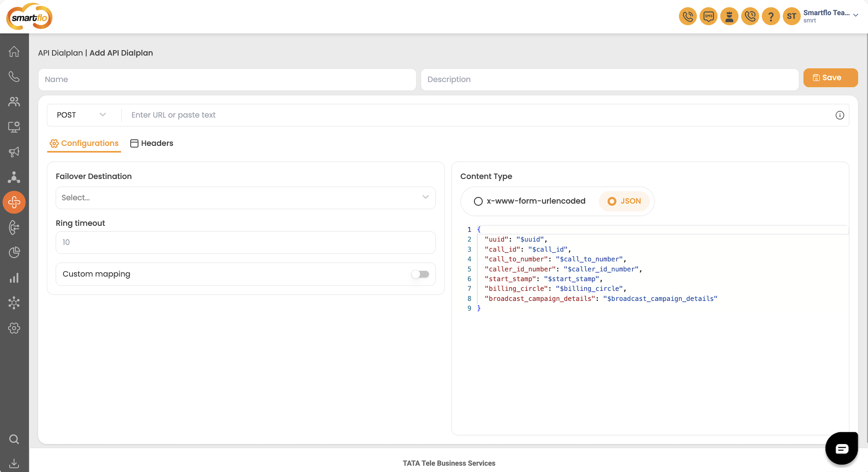This screenshot has height=472, width=868.
Task: Toggle the Custom mapping switch
Action: tap(420, 274)
